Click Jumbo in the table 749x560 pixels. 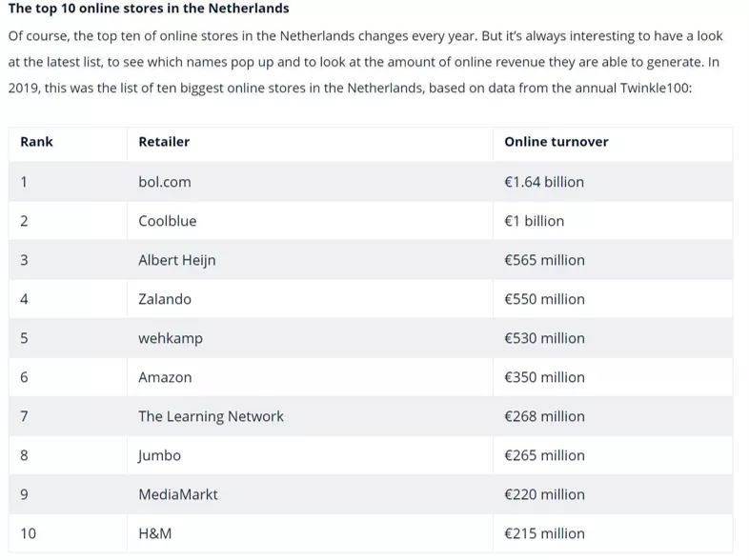coord(159,455)
